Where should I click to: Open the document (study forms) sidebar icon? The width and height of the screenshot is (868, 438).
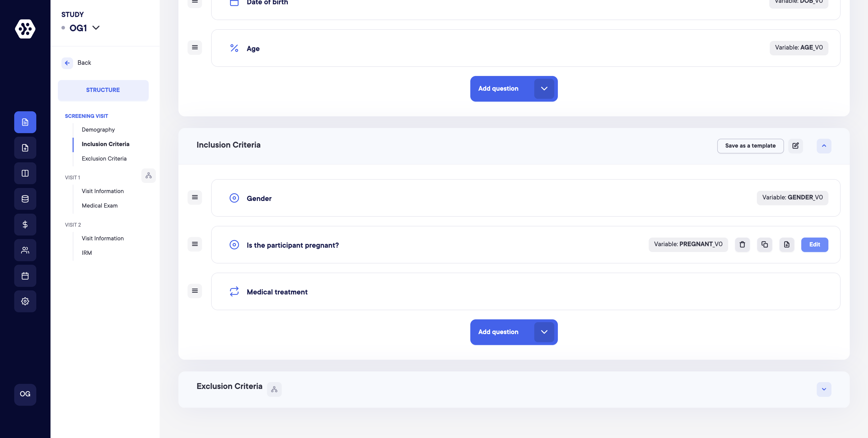(25, 122)
